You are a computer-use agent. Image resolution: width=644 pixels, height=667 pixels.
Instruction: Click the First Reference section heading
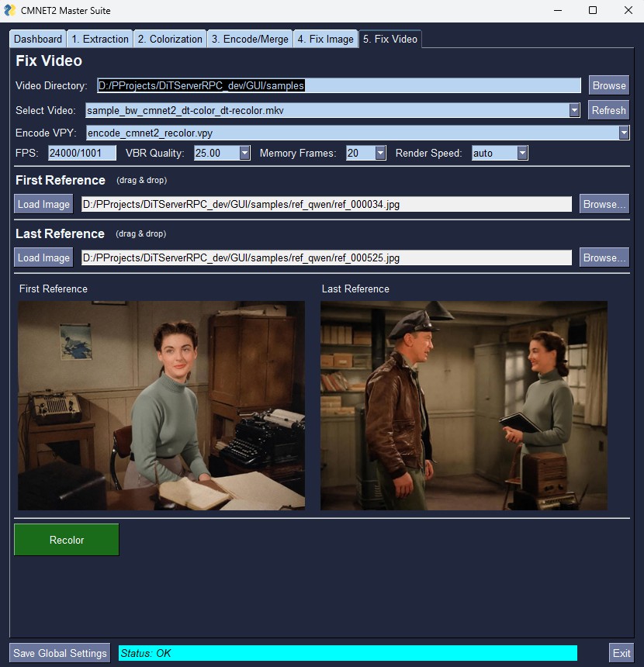[61, 181]
